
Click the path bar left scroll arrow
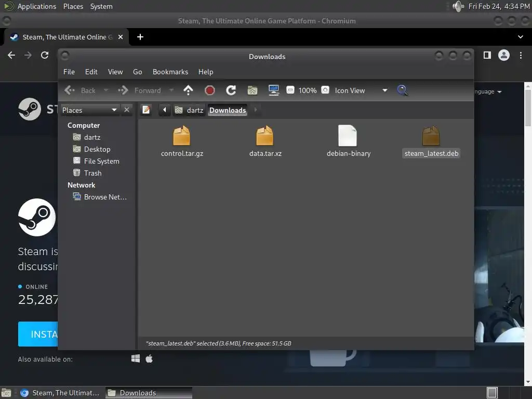pyautogui.click(x=165, y=110)
